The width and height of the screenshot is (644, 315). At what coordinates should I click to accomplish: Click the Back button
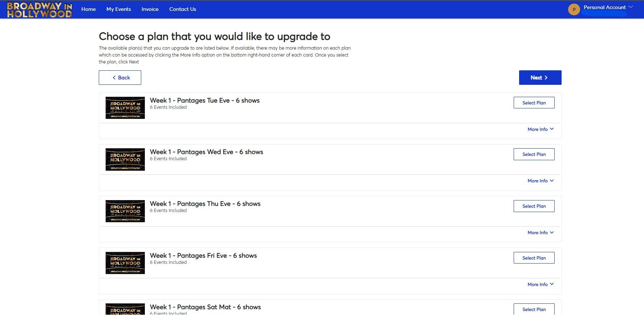pyautogui.click(x=120, y=78)
